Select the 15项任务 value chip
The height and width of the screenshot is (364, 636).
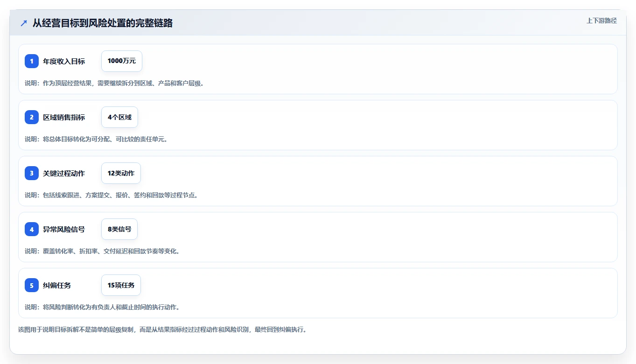point(121,285)
